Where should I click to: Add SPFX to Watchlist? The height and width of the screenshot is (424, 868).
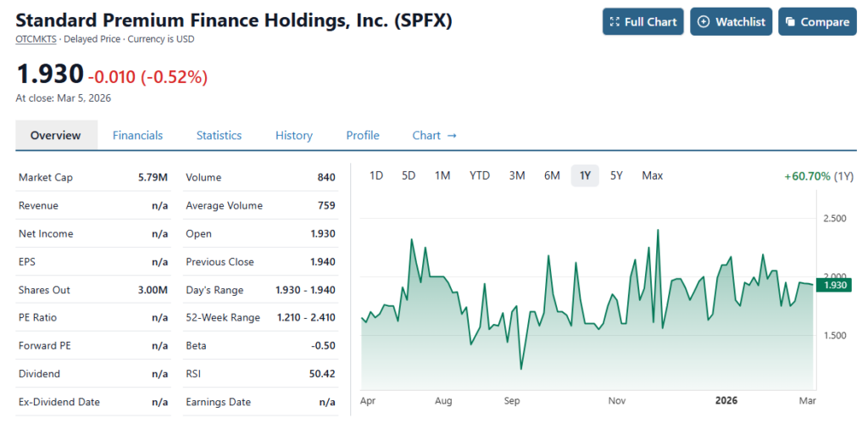(x=731, y=22)
